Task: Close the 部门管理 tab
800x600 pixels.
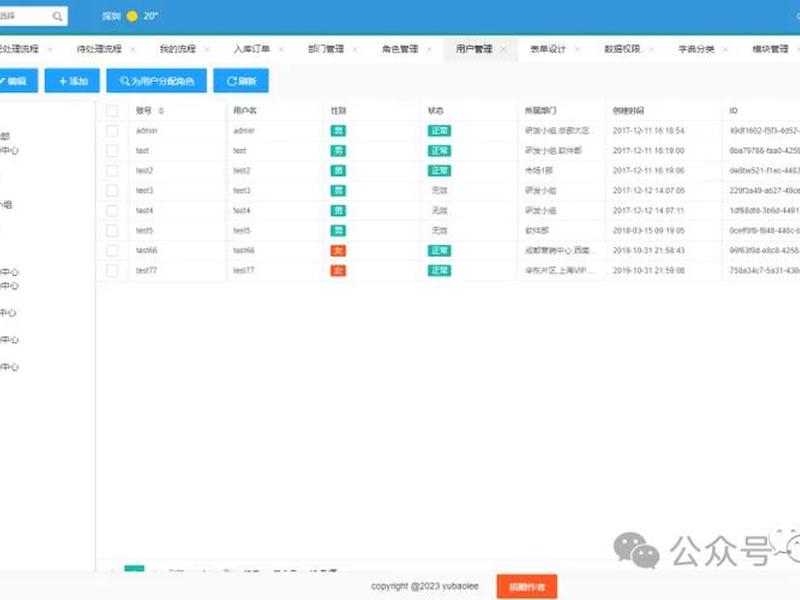Action: (x=355, y=49)
